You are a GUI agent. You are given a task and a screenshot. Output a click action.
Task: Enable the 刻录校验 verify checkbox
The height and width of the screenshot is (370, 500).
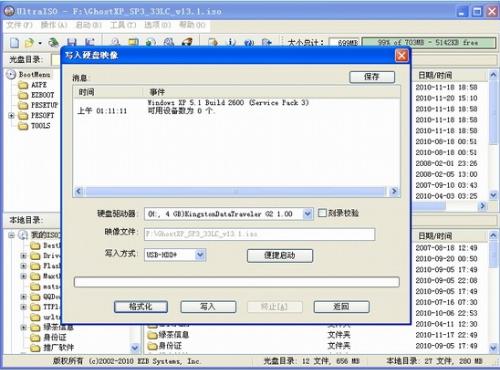click(x=322, y=213)
